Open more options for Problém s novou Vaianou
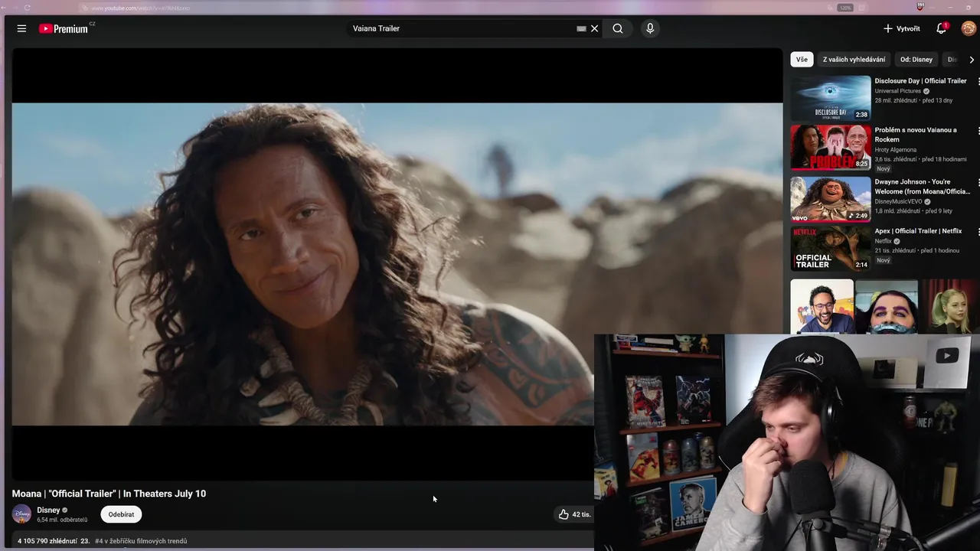 coord(977,131)
